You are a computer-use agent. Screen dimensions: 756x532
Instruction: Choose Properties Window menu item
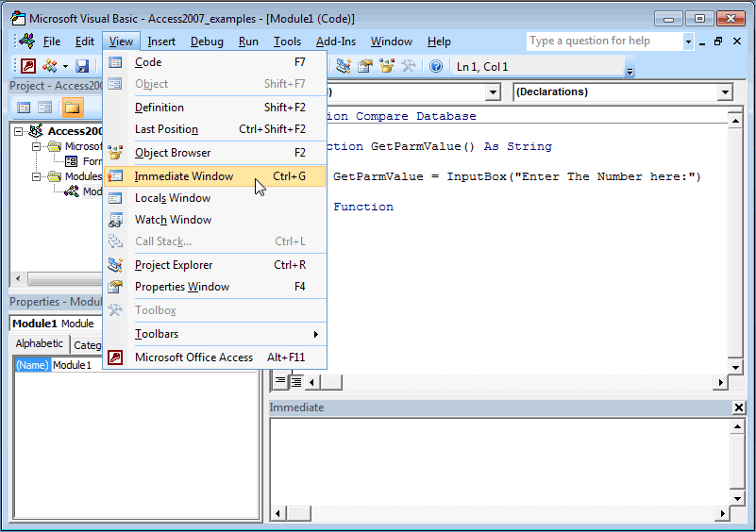pyautogui.click(x=215, y=287)
